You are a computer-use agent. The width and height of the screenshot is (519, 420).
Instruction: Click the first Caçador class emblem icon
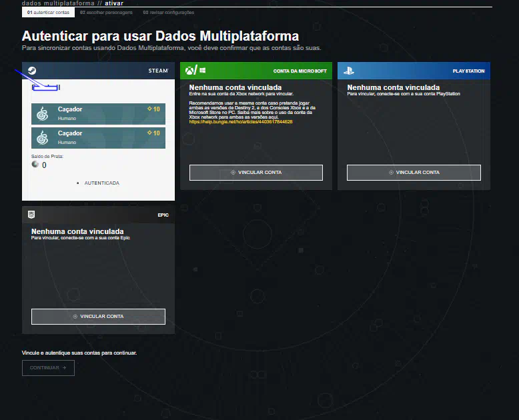[42, 113]
